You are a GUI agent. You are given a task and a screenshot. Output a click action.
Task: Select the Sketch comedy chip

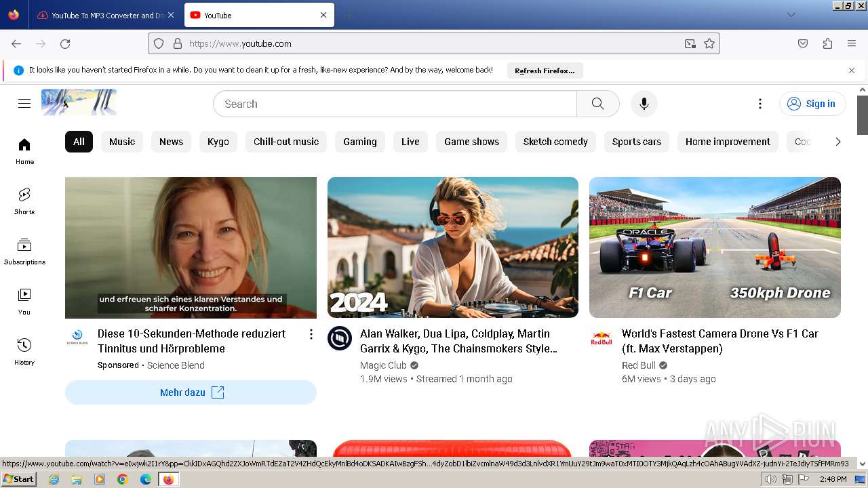(555, 142)
